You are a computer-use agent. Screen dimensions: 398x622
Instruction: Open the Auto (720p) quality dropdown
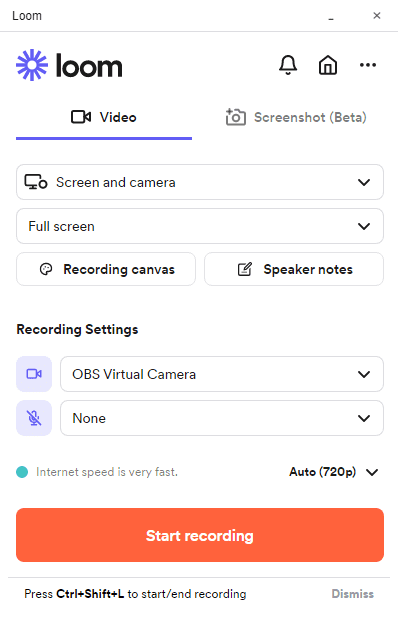[x=334, y=472]
